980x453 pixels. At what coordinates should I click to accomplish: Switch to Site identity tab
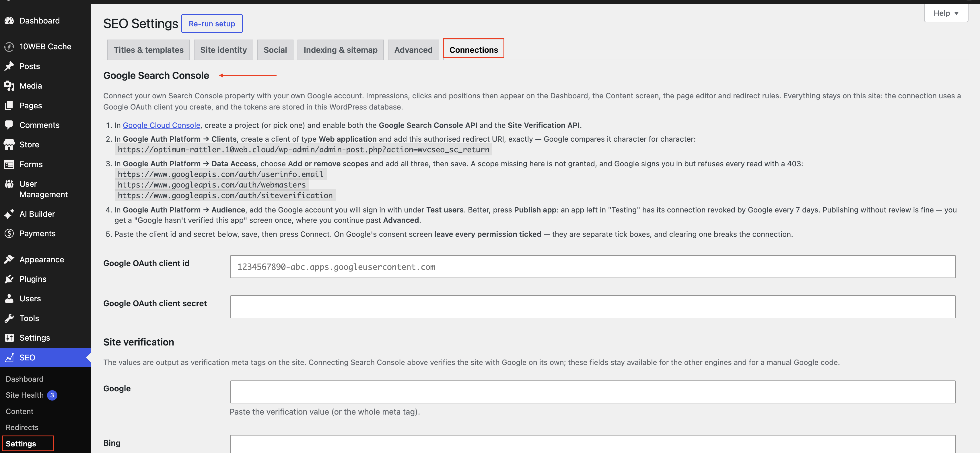pyautogui.click(x=223, y=50)
